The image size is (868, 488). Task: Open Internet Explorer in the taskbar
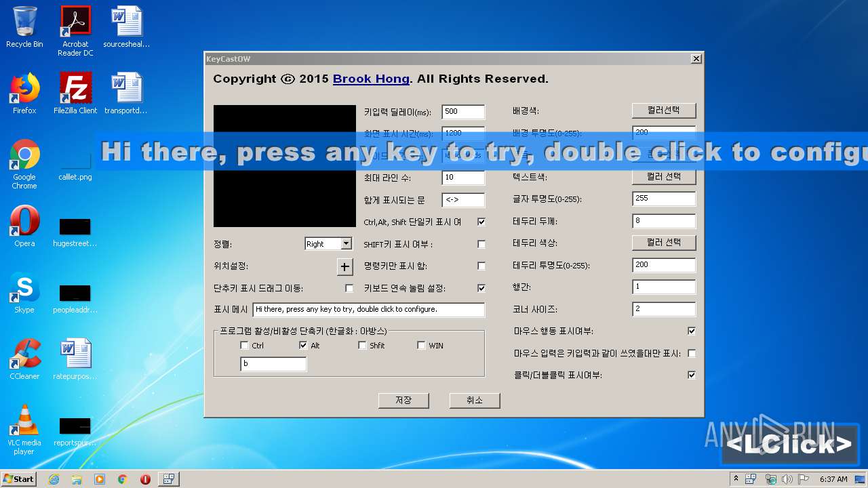(54, 479)
